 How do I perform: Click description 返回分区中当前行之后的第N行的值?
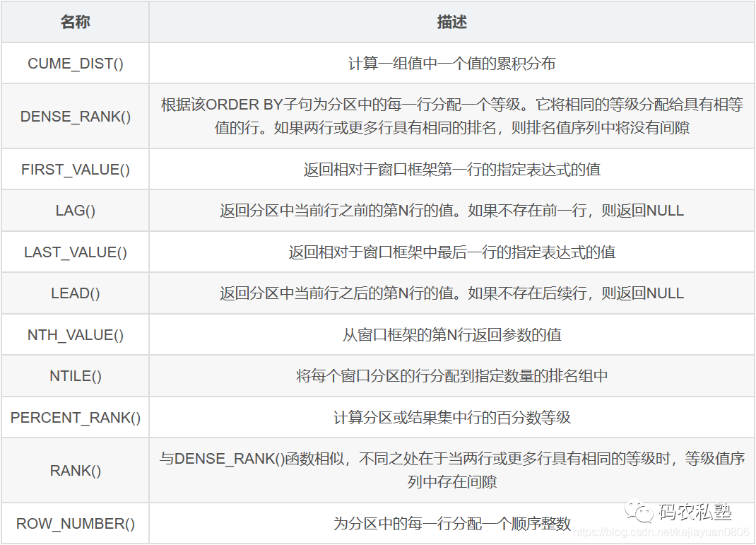(451, 293)
